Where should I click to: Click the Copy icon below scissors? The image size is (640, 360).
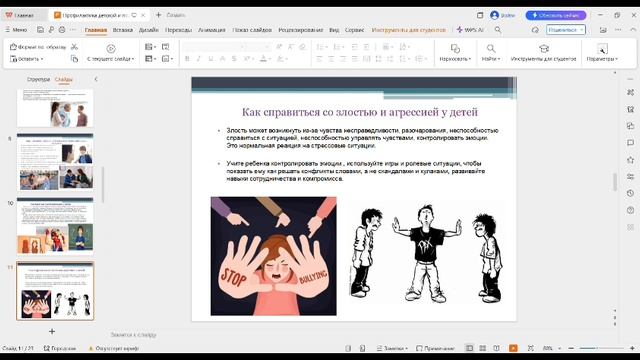pyautogui.click(x=74, y=59)
